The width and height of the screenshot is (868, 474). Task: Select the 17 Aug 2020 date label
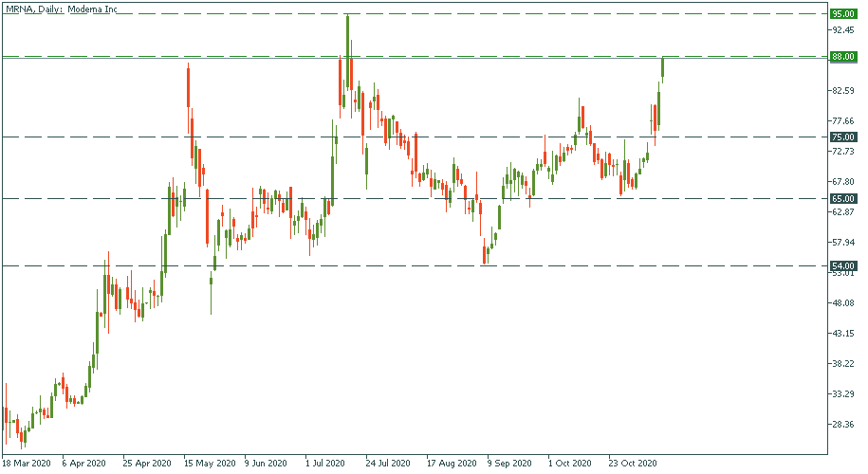pos(451,464)
